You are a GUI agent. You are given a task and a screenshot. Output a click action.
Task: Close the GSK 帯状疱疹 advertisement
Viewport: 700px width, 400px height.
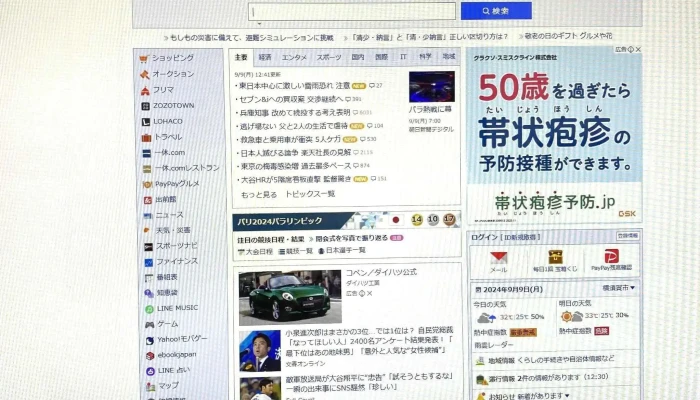[638, 49]
